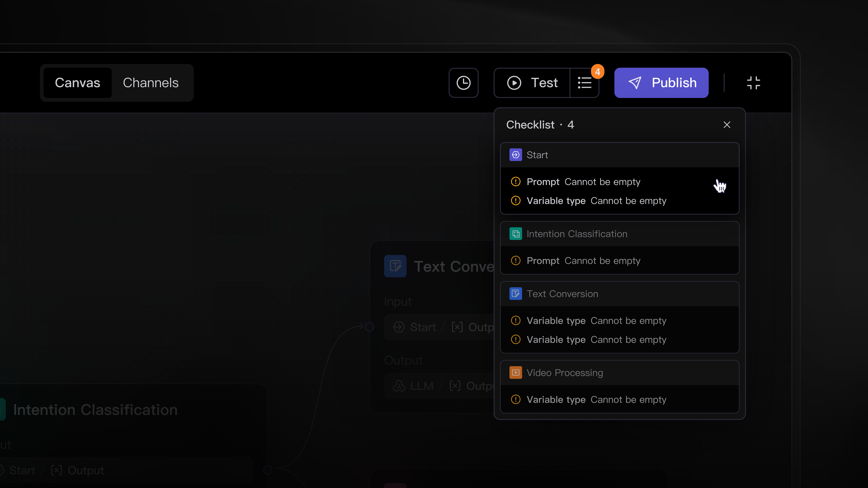Screen dimensions: 868x488
Task: Click the 'Checklist · 4' panel title
Action: [x=540, y=125]
